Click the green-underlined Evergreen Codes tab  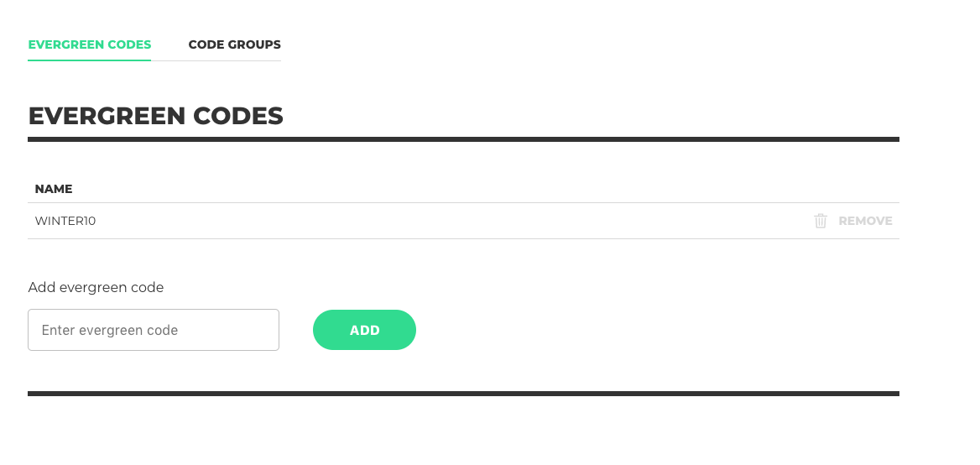pyautogui.click(x=90, y=45)
